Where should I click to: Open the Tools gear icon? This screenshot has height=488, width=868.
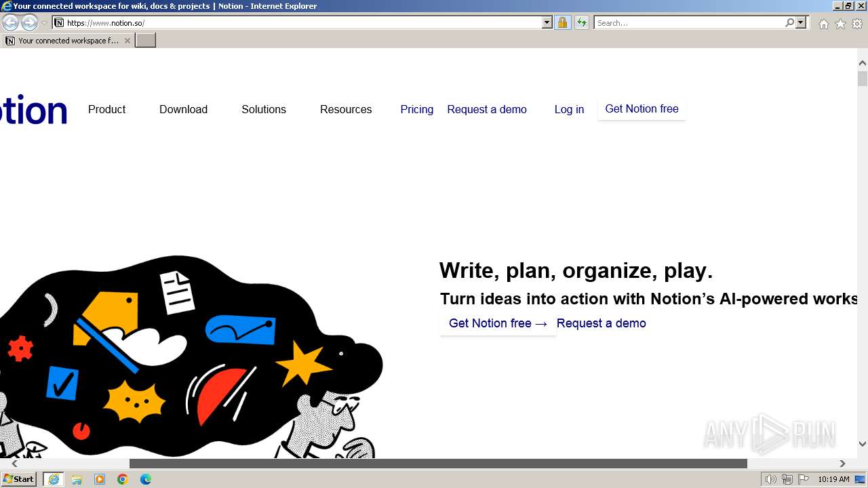click(x=857, y=24)
